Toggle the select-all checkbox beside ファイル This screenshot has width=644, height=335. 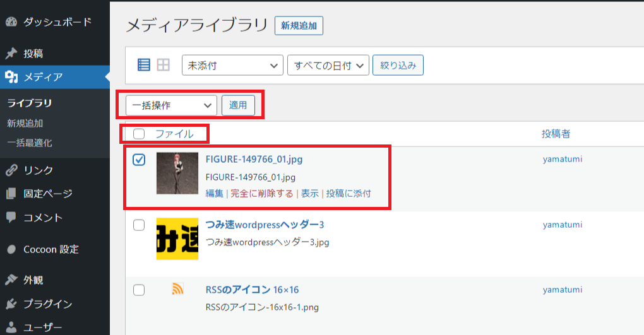[x=139, y=134]
